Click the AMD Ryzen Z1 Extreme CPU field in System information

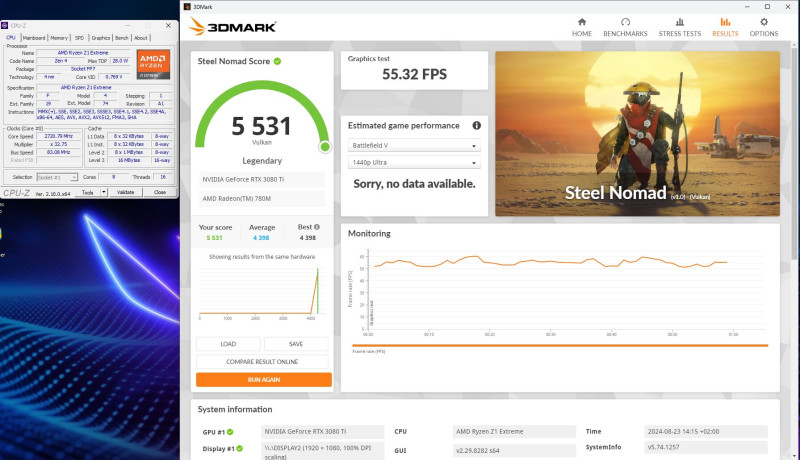[514, 431]
